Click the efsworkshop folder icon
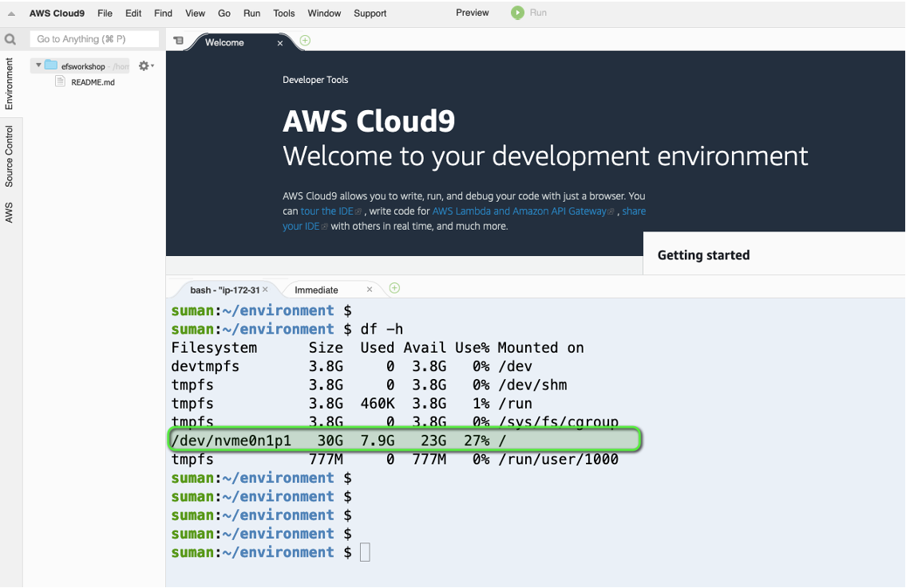Image resolution: width=906 pixels, height=588 pixels. coord(51,65)
